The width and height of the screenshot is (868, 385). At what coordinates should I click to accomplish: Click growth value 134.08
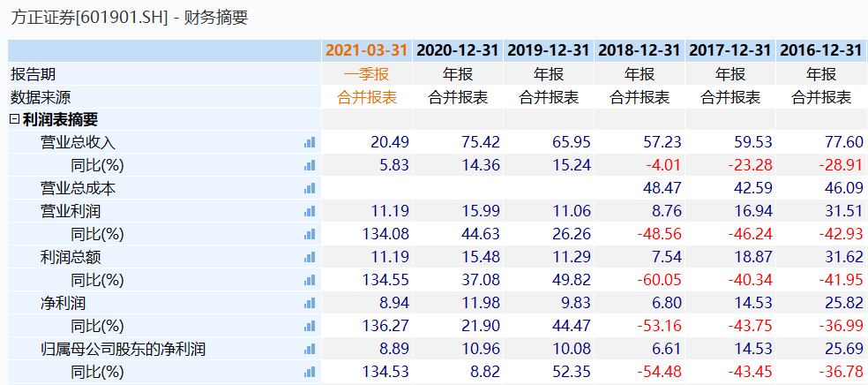click(x=385, y=234)
